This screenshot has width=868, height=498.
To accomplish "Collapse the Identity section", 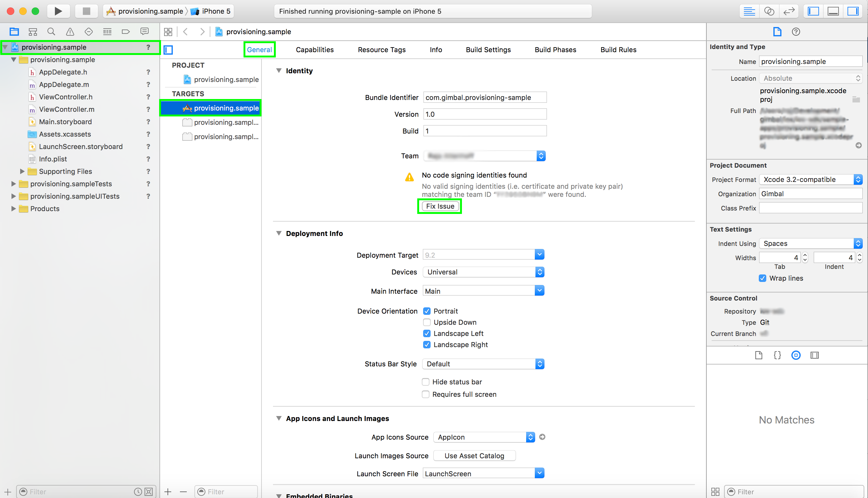I will click(x=279, y=71).
